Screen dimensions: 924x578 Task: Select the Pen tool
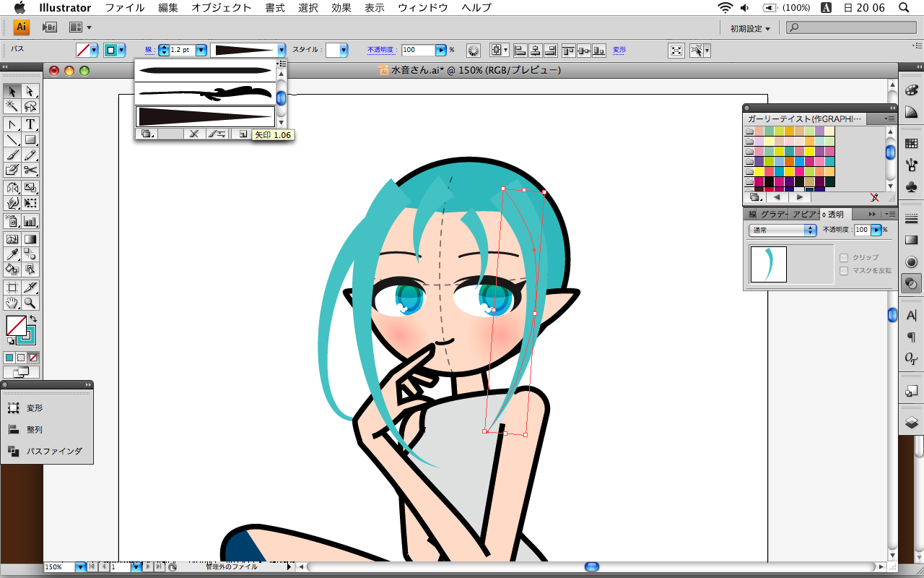point(12,124)
